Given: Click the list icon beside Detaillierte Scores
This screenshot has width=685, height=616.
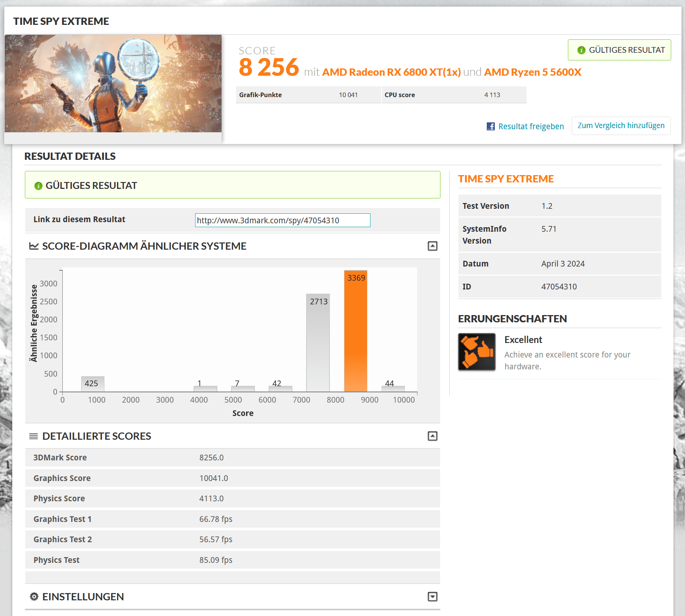Looking at the screenshot, I should pos(34,436).
